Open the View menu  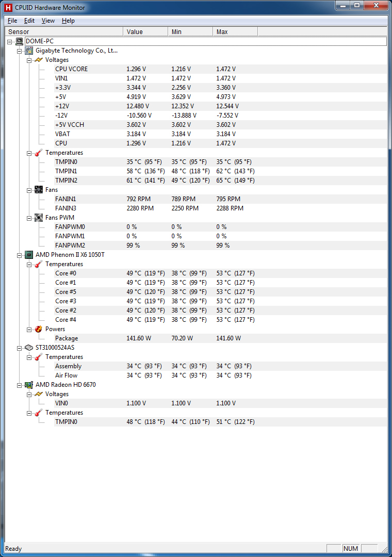point(48,21)
